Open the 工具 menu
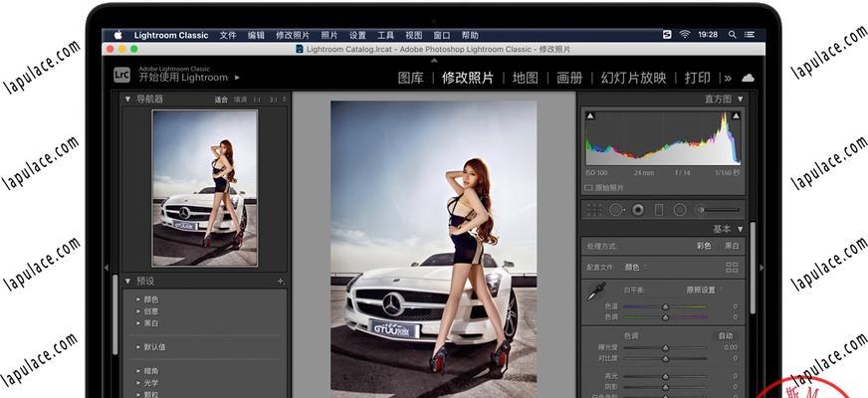The height and width of the screenshot is (398, 868). (385, 35)
